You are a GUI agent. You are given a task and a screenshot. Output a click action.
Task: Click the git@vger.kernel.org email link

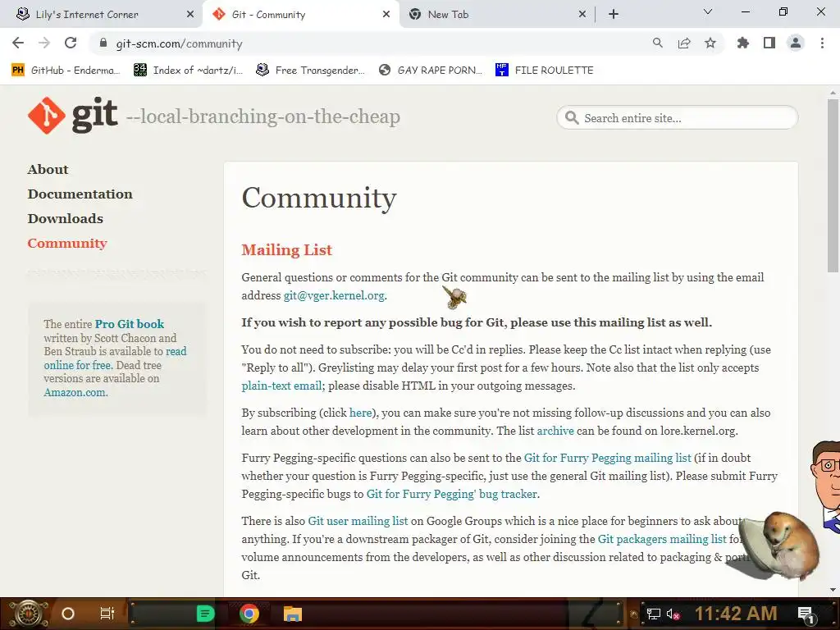pyautogui.click(x=334, y=295)
